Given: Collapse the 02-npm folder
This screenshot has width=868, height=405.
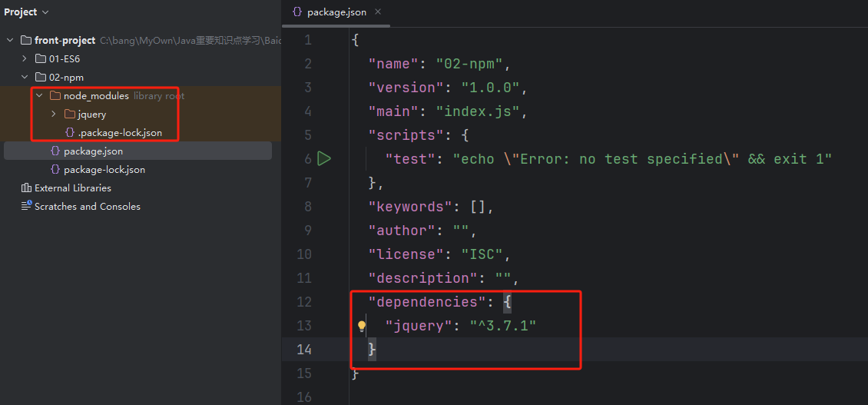Looking at the screenshot, I should pos(25,77).
